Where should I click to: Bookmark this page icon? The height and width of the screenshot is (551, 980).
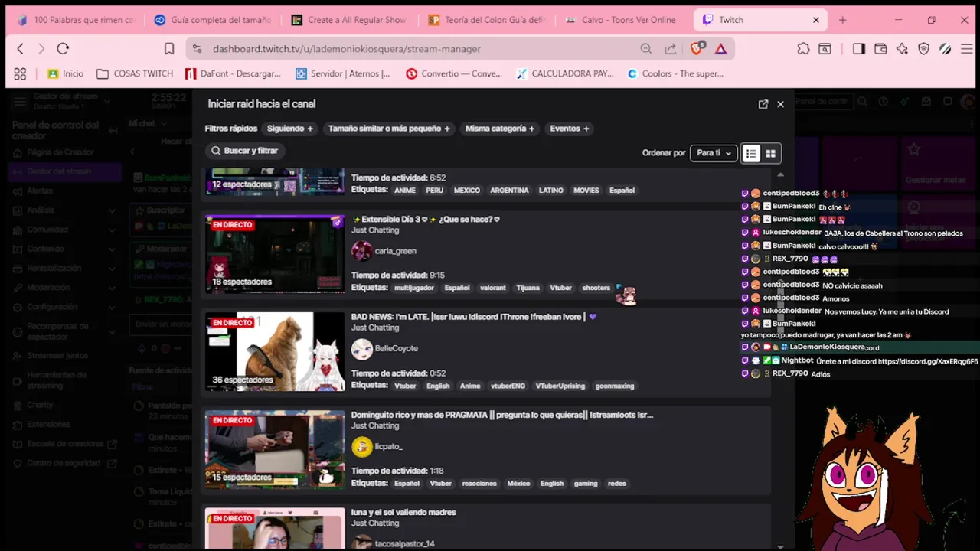169,49
